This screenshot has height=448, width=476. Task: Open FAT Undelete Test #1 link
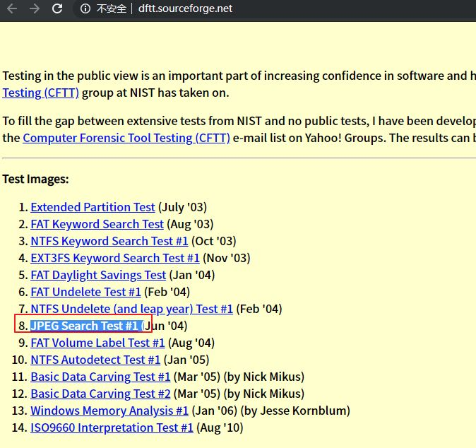85,292
